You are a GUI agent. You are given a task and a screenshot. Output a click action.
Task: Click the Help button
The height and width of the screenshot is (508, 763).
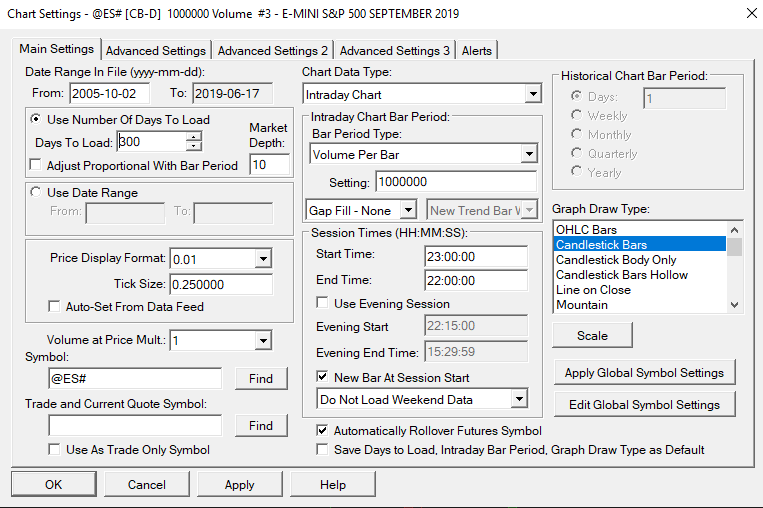tap(333, 485)
